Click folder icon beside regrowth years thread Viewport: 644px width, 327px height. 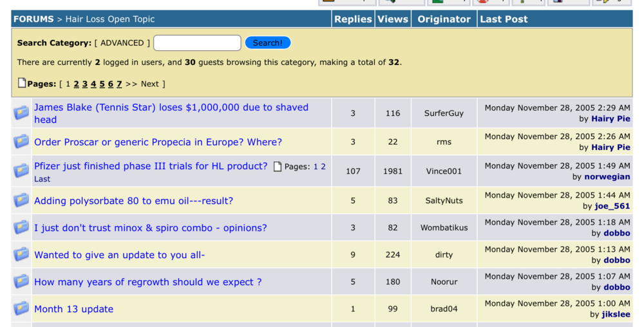(x=21, y=282)
